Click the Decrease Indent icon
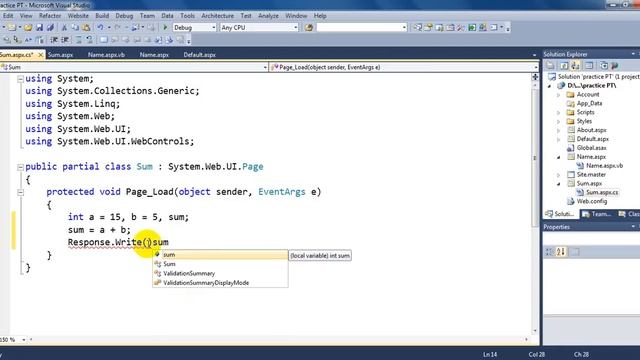This screenshot has height=360, width=640. [x=54, y=40]
